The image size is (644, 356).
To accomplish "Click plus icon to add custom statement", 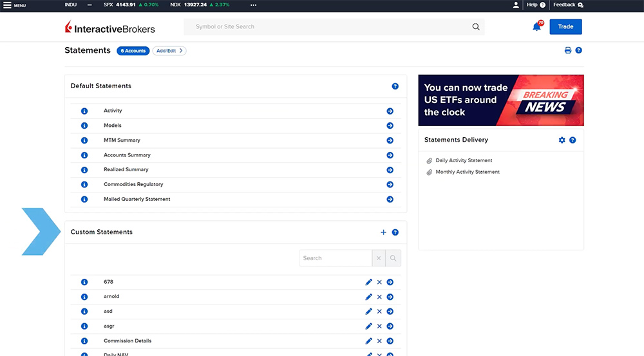I will (x=384, y=232).
